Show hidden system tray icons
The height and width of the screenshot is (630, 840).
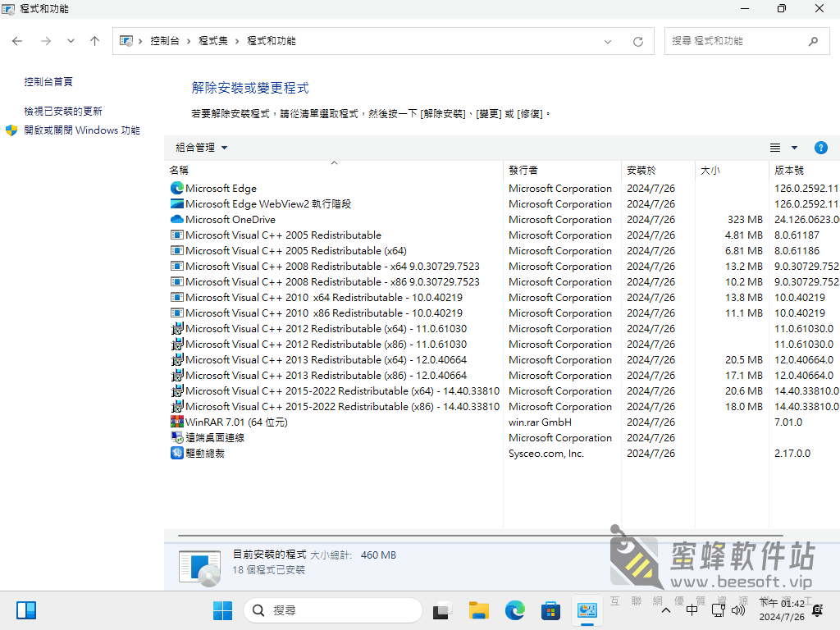(x=666, y=610)
